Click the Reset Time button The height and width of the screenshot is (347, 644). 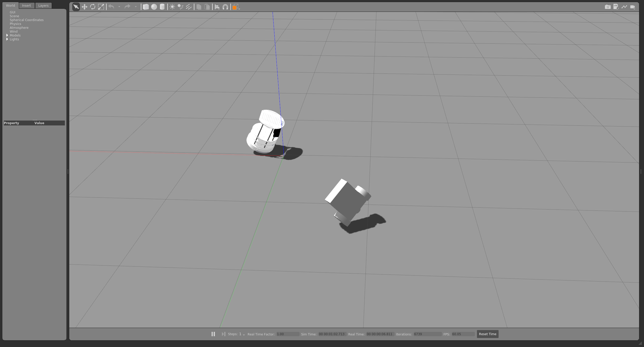tap(487, 334)
